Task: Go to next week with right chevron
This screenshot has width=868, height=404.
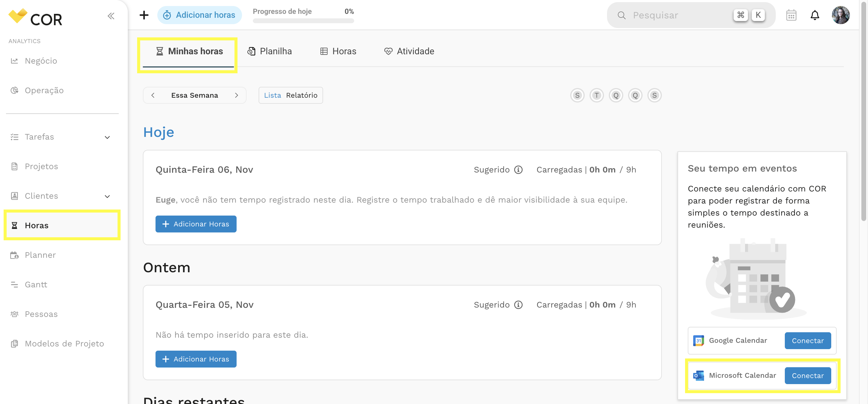Action: click(236, 95)
